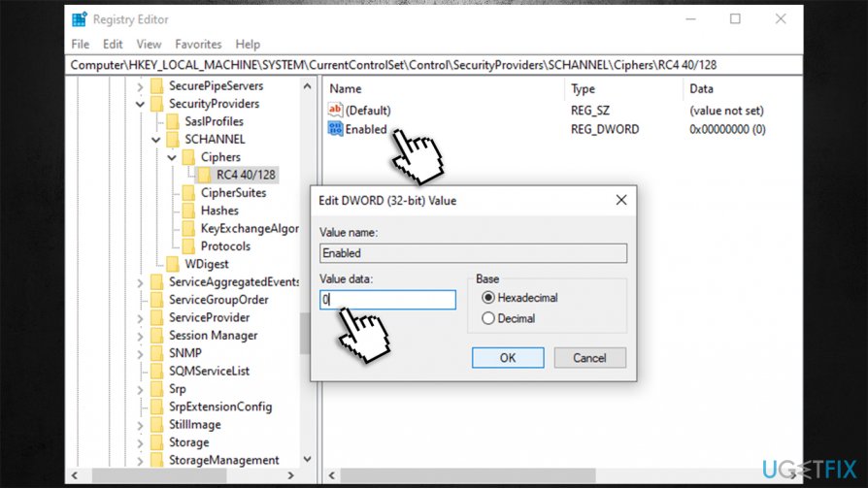Click the SrpExtensionConfig folder icon
The width and height of the screenshot is (868, 489).
(x=157, y=407)
